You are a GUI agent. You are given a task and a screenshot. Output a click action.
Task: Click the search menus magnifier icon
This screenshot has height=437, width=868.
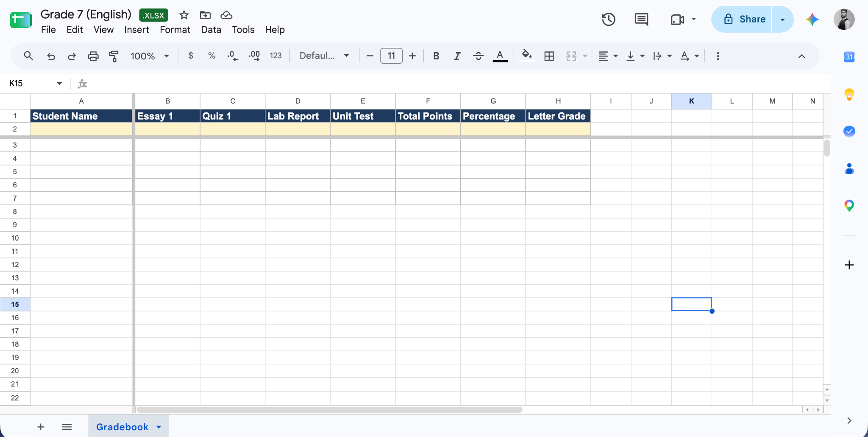click(28, 56)
